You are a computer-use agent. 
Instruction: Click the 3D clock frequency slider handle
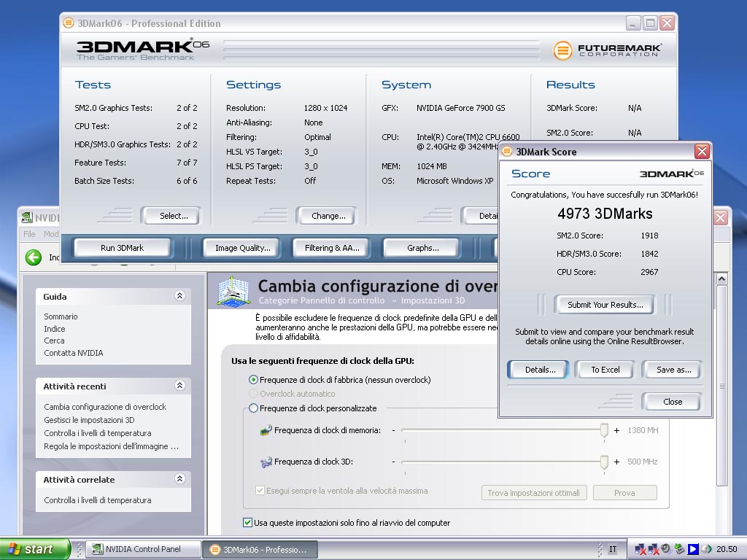click(604, 462)
